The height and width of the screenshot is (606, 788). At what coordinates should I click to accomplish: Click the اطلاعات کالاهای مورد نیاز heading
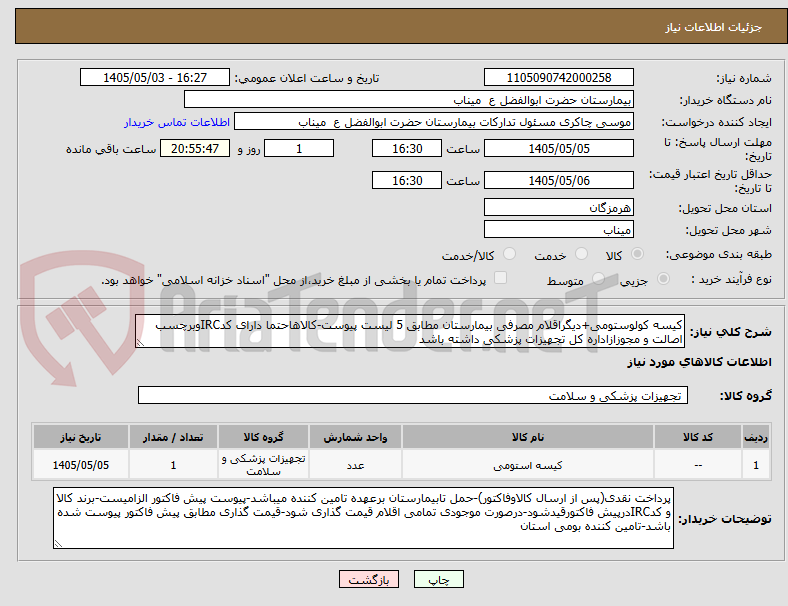pos(699,362)
